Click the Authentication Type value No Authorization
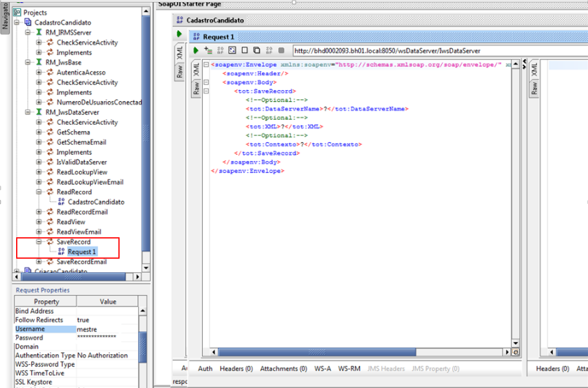The height and width of the screenshot is (388, 588). (102, 356)
